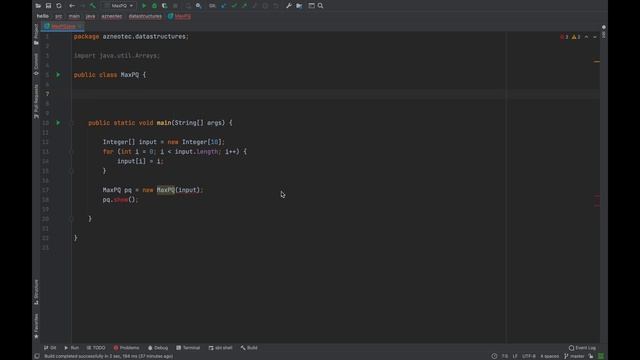Click the warning count indicator in editor
The width and height of the screenshot is (640, 360).
pyautogui.click(x=576, y=37)
